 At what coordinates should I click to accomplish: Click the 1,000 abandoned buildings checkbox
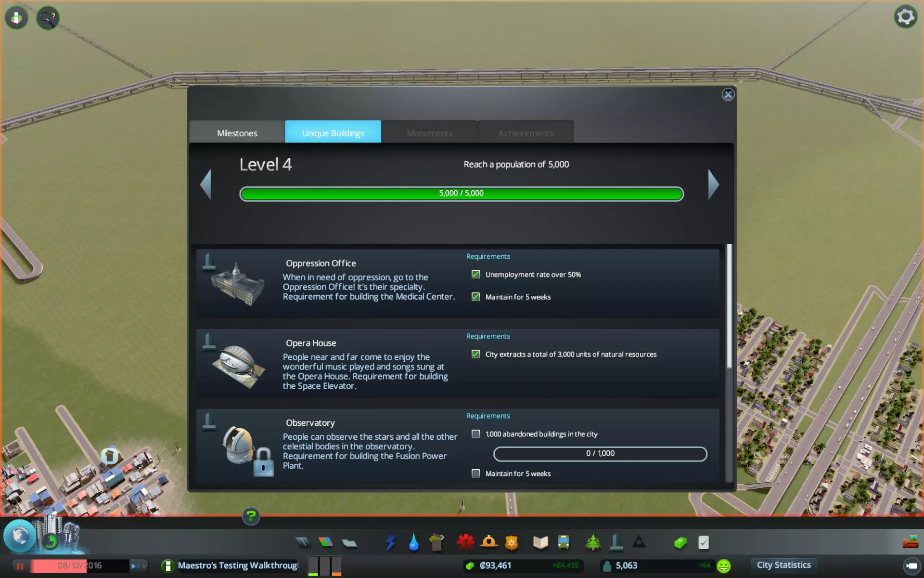(475, 434)
